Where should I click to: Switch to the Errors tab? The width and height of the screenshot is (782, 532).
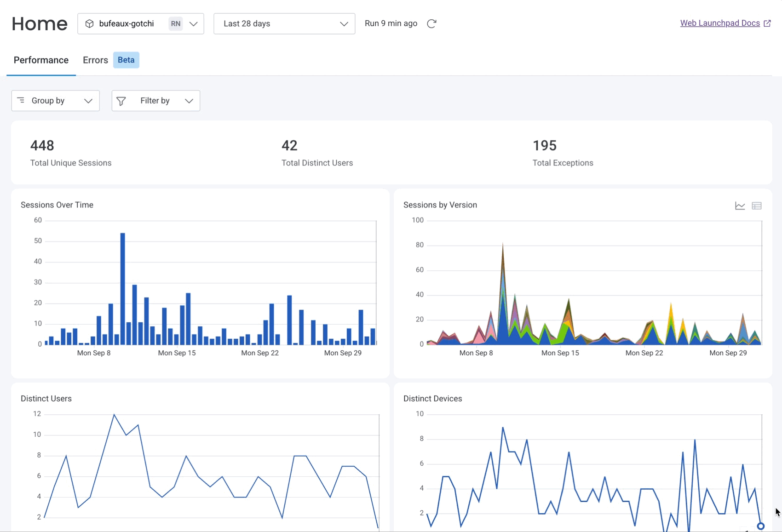click(95, 60)
